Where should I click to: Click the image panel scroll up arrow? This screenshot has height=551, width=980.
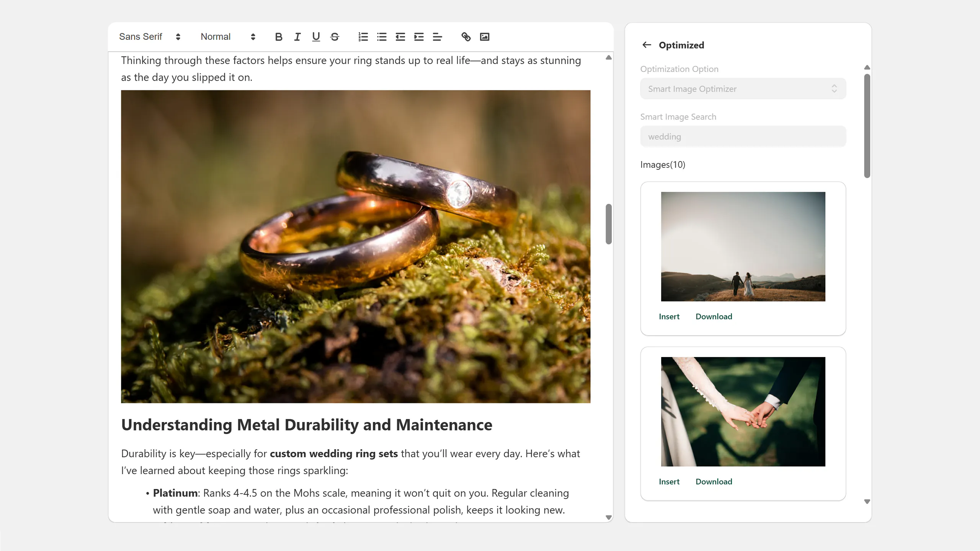point(867,67)
